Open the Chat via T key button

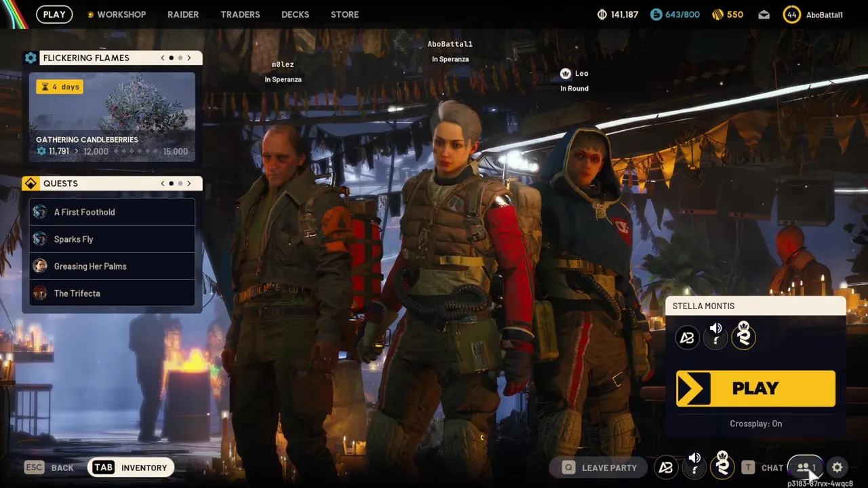tap(763, 468)
